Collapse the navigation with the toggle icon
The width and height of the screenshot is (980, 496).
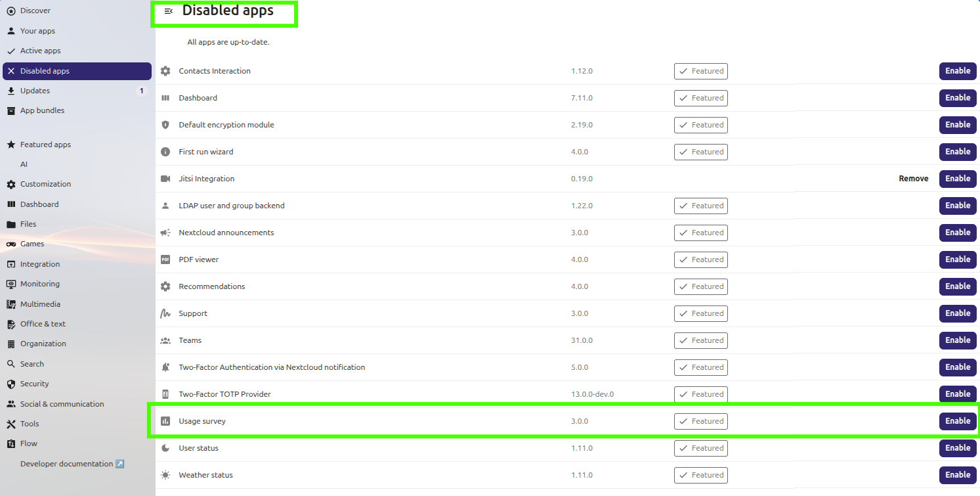(x=169, y=11)
